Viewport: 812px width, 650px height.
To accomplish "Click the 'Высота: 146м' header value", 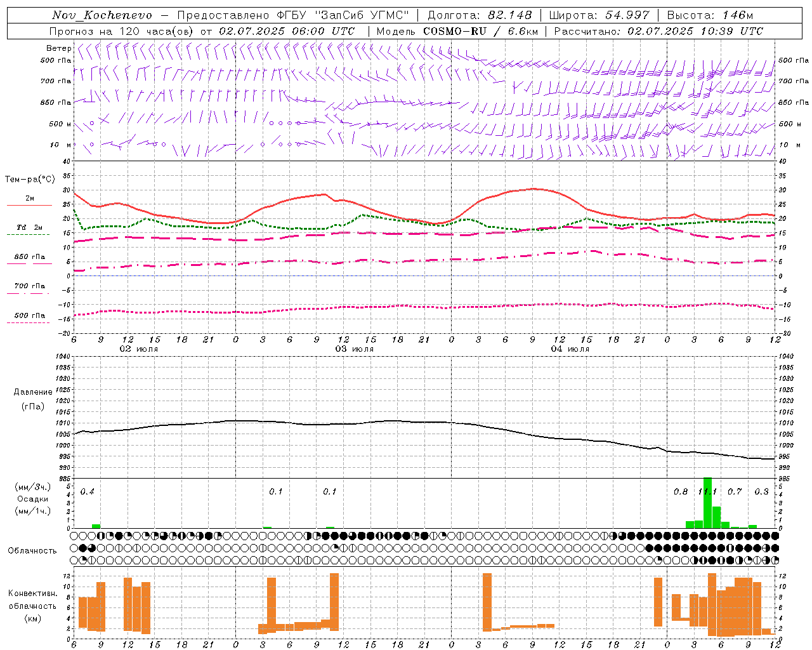I will [x=710, y=15].
